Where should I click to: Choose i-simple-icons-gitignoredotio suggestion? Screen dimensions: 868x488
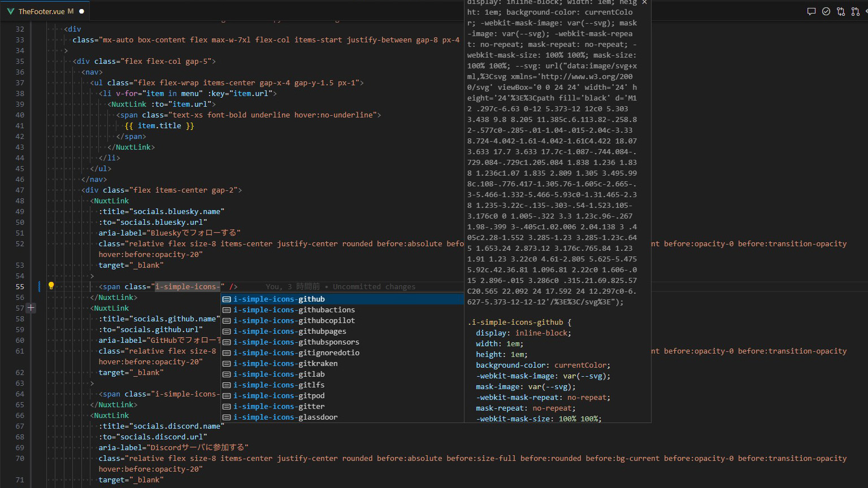(x=342, y=353)
